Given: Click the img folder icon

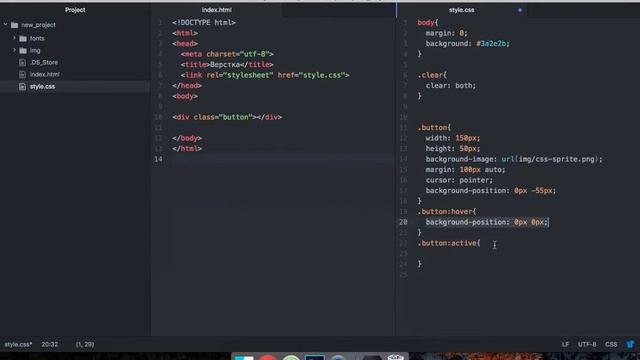Looking at the screenshot, I should point(23,51).
